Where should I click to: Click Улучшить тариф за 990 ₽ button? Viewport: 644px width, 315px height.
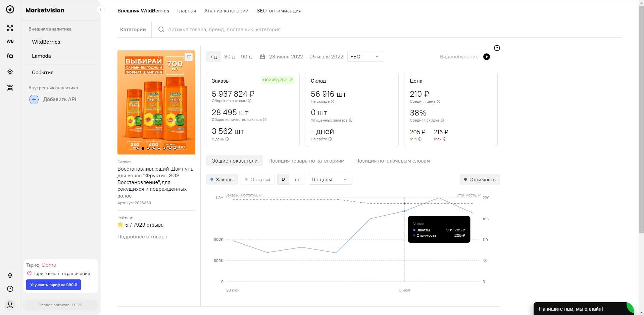tap(53, 285)
